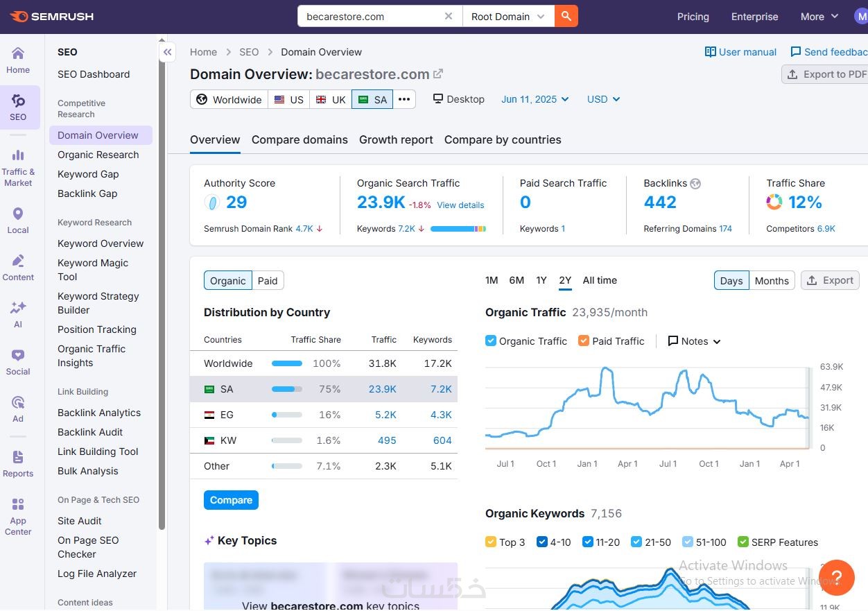Open Enterprise in the header
868x611 pixels.
pyautogui.click(x=755, y=17)
